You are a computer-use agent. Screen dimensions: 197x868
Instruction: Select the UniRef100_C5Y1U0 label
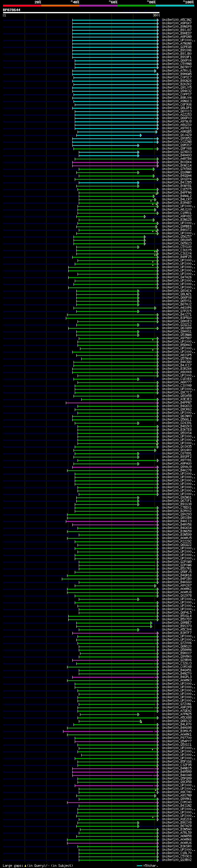pyautogui.click(x=177, y=247)
